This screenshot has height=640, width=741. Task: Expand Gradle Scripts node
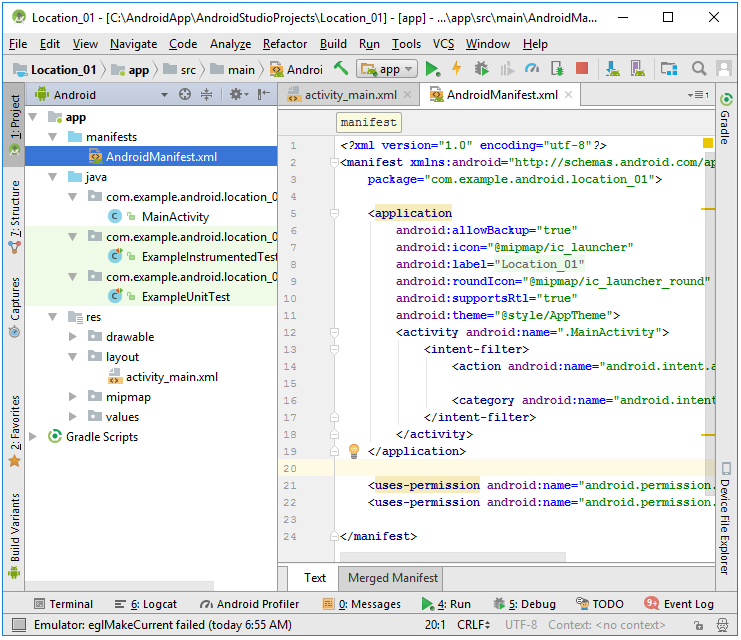(33, 436)
